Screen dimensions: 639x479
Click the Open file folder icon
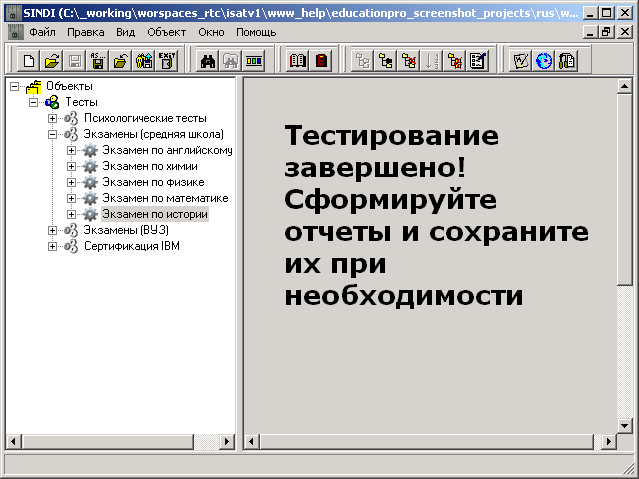coord(52,61)
